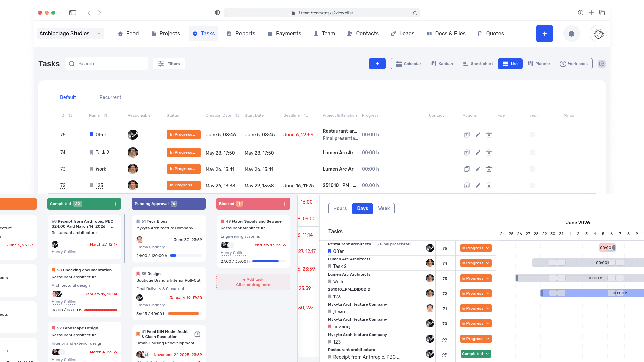
Task: Change status dropdown for Gantt task 69
Action: pyautogui.click(x=476, y=339)
